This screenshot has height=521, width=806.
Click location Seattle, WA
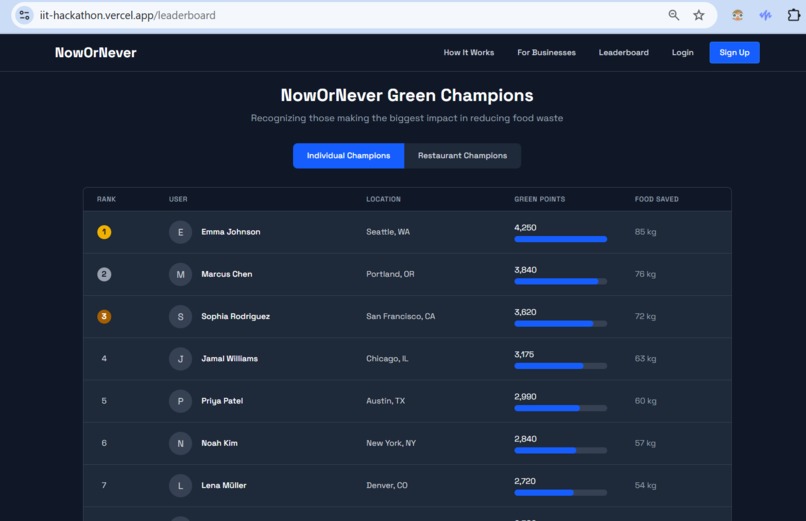click(x=388, y=232)
